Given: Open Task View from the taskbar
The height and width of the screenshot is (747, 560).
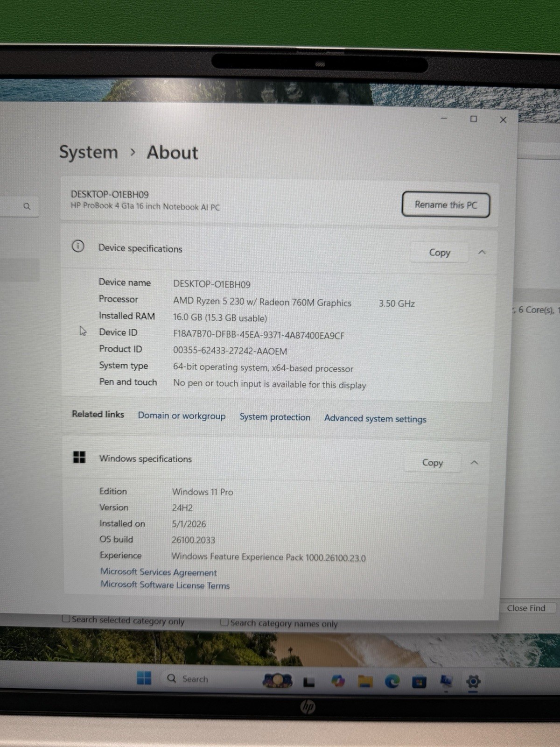Looking at the screenshot, I should click(x=309, y=682).
